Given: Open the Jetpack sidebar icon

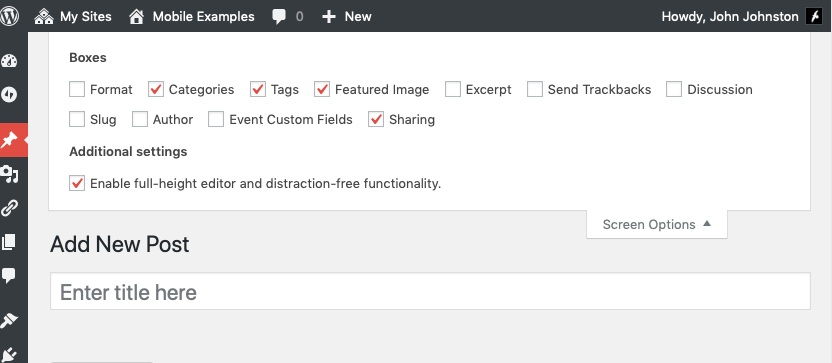Looking at the screenshot, I should pyautogui.click(x=9, y=95).
